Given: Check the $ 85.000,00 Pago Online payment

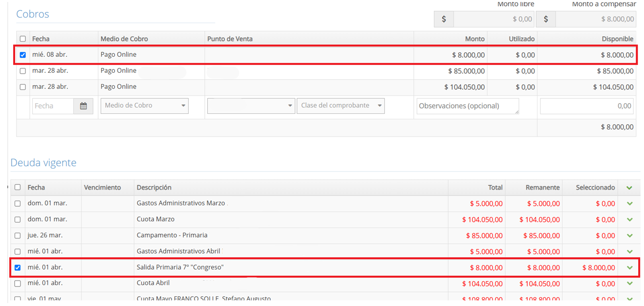Looking at the screenshot, I should (23, 71).
